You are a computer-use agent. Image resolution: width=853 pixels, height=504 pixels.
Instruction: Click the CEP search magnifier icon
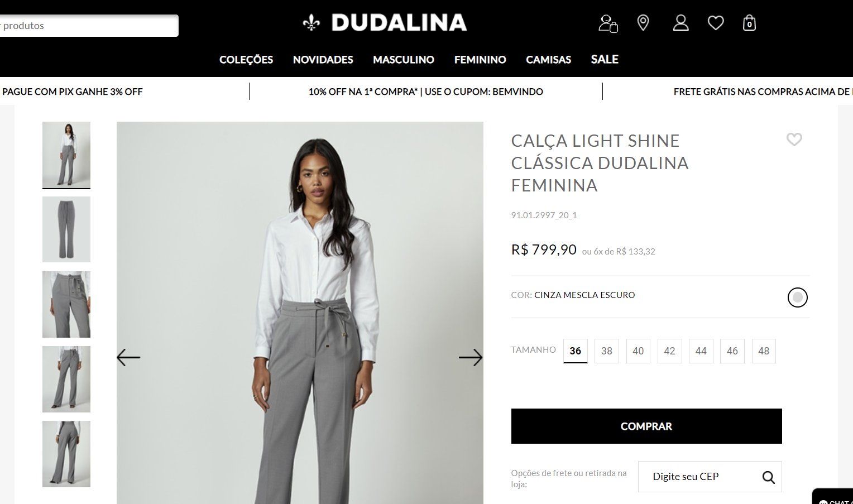pos(768,477)
